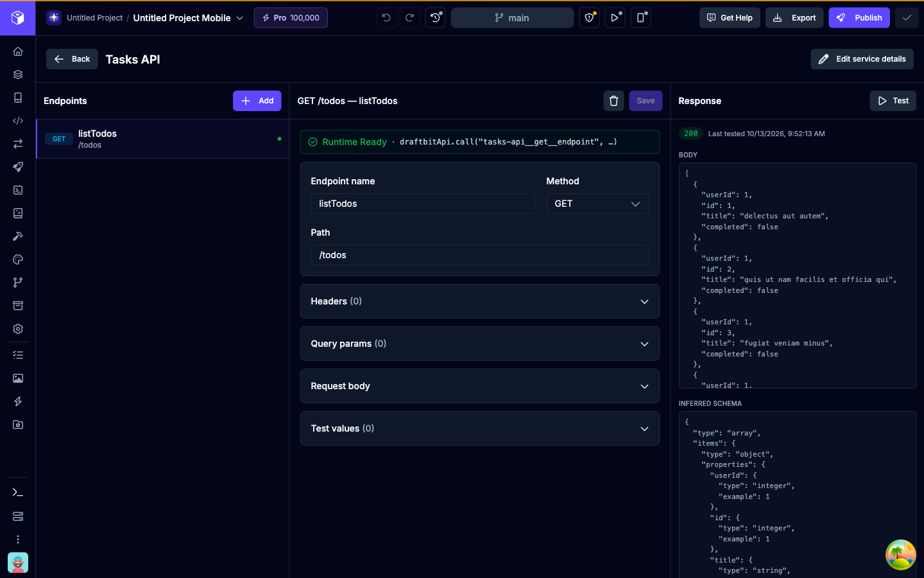
Task: Open the two-way arrows API icon
Action: pos(18,144)
